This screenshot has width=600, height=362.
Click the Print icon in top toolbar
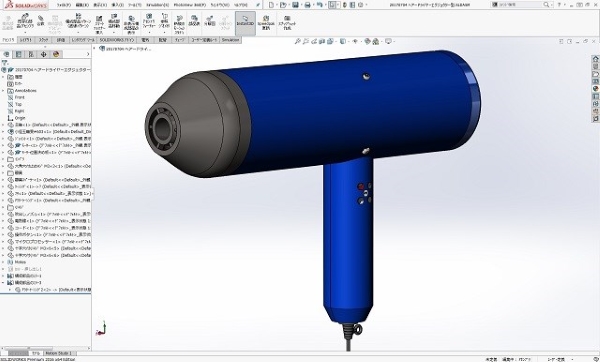coord(307,5)
